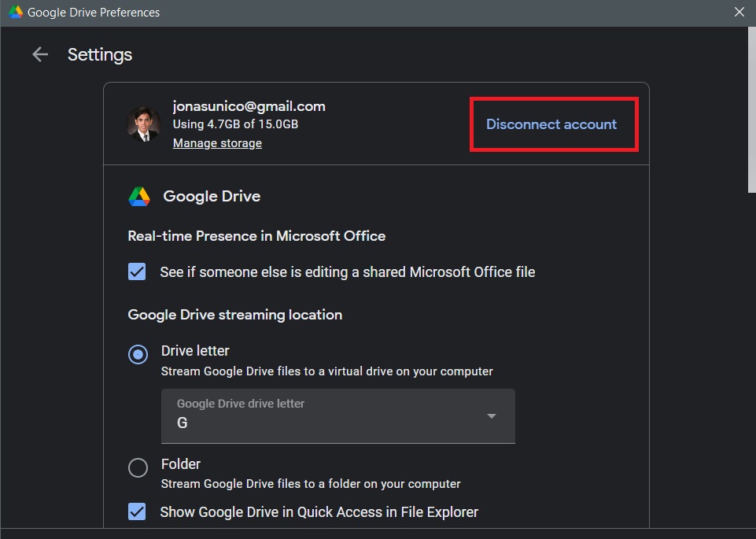Image resolution: width=756 pixels, height=539 pixels.
Task: Click Stream Google Drive files to a folder text
Action: coord(311,484)
